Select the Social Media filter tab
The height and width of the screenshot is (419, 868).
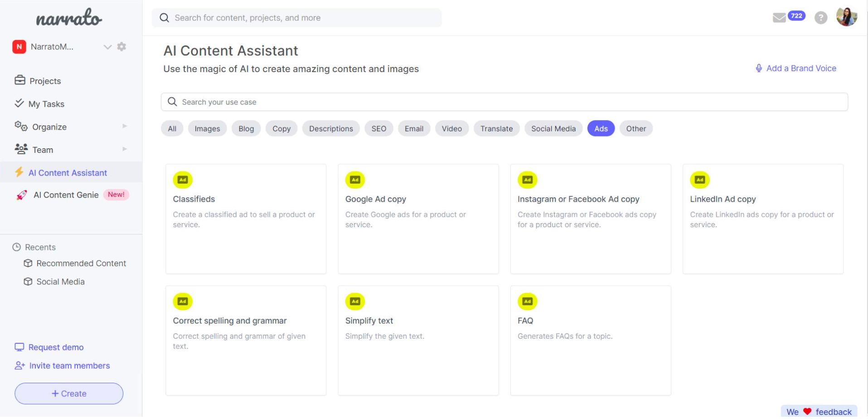pos(553,129)
